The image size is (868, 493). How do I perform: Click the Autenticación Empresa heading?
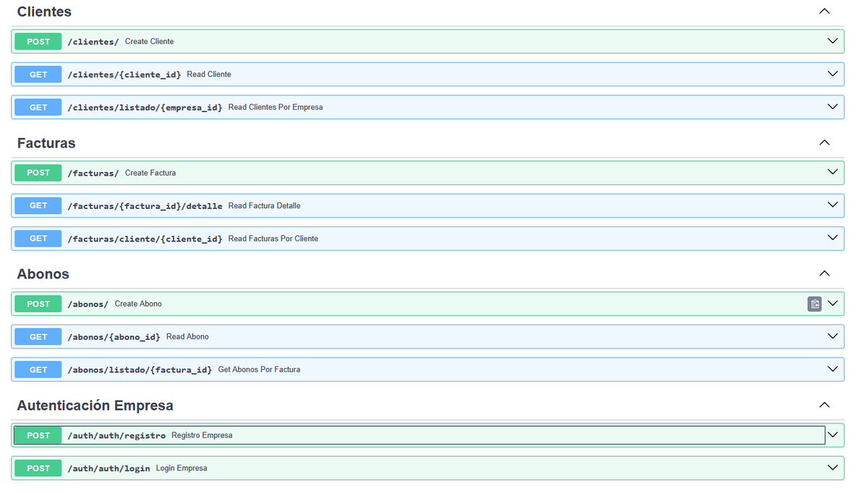pyautogui.click(x=95, y=406)
